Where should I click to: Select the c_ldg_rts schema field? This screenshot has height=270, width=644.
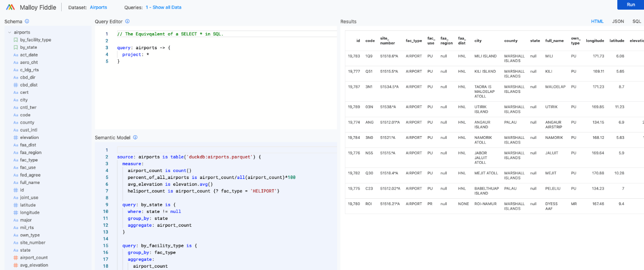[29, 70]
